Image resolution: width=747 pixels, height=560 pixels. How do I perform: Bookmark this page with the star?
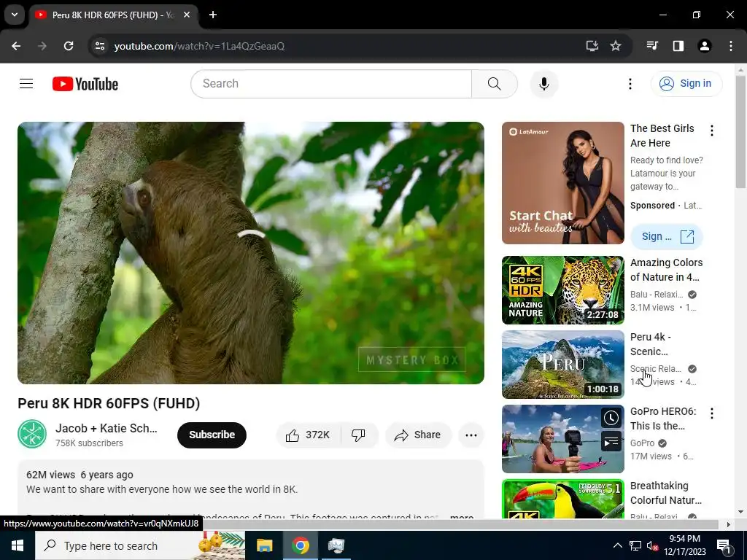(x=616, y=46)
